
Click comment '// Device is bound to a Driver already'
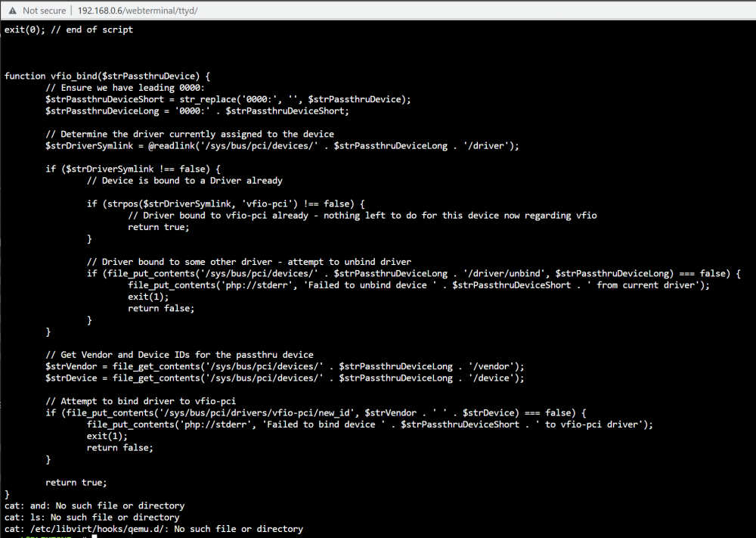(184, 180)
